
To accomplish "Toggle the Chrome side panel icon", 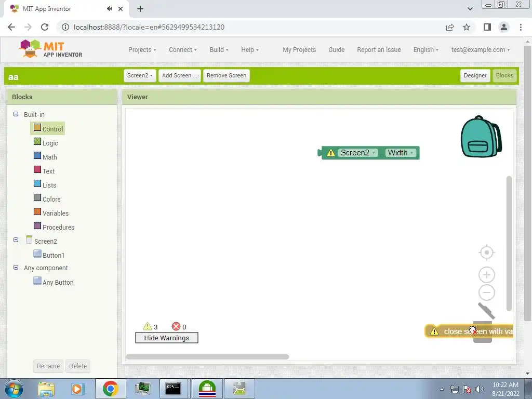I will (487, 27).
